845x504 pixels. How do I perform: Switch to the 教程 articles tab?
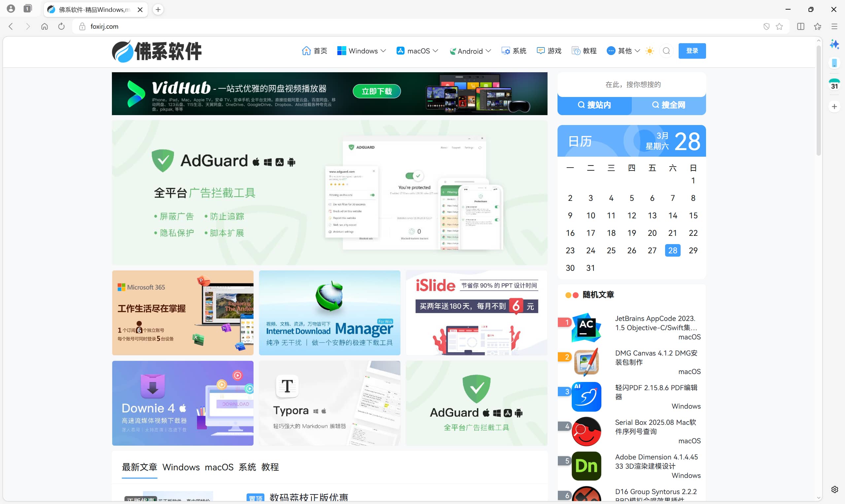click(x=270, y=467)
